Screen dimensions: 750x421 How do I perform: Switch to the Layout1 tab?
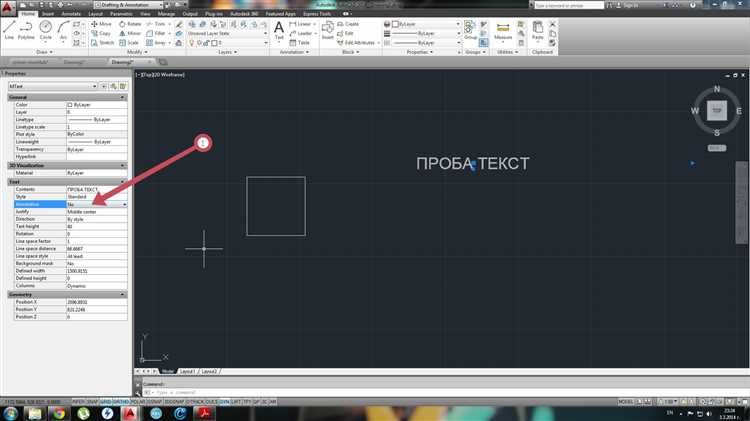click(187, 371)
